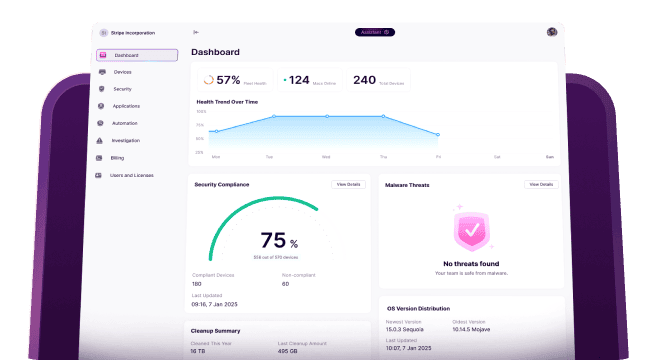
Task: Click the 'Malware Threats' card title
Action: [x=407, y=185]
